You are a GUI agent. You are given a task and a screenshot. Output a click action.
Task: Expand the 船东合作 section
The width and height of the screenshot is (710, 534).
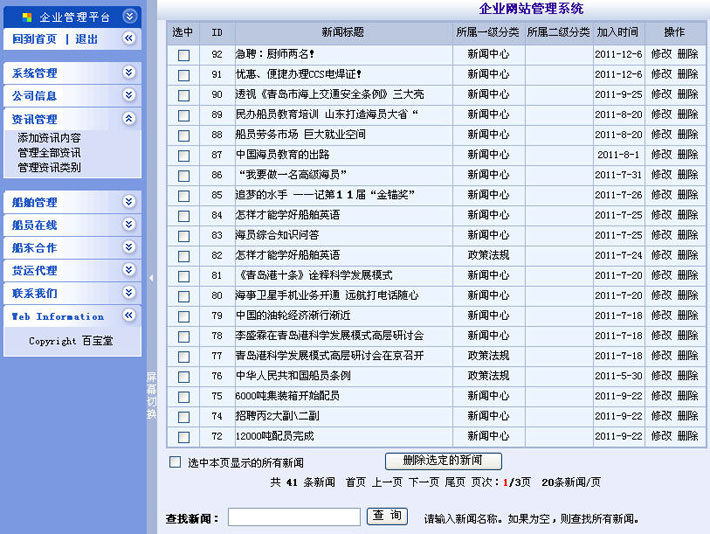[x=129, y=247]
